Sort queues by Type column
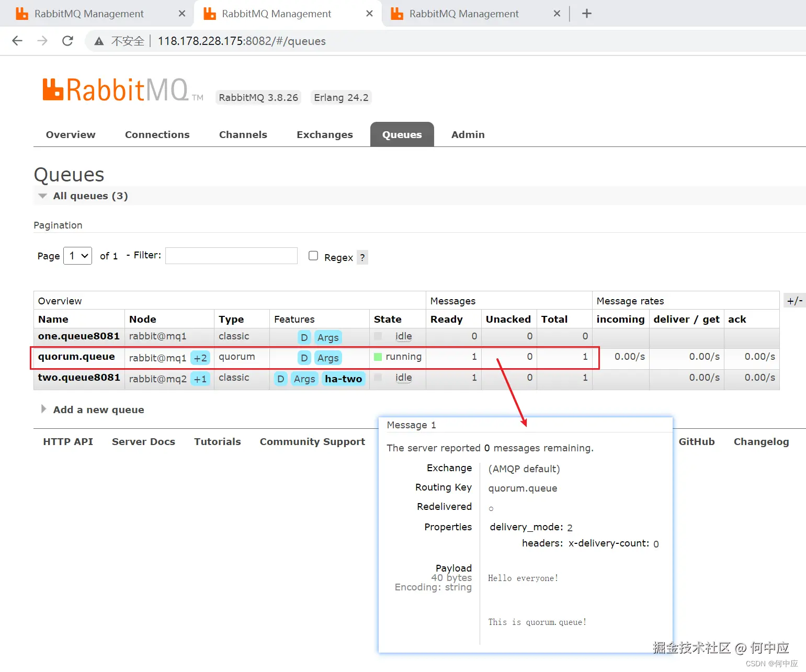Image resolution: width=806 pixels, height=672 pixels. [231, 320]
